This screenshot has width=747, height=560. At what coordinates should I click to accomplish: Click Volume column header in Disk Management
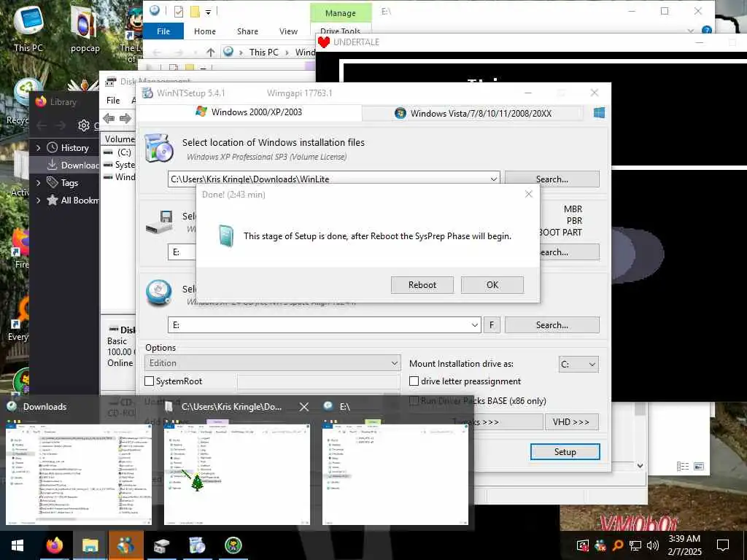tap(120, 139)
